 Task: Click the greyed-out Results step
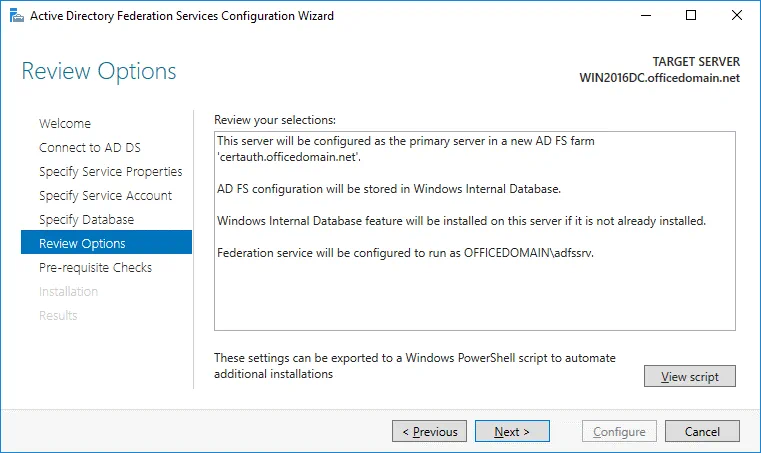pos(58,315)
